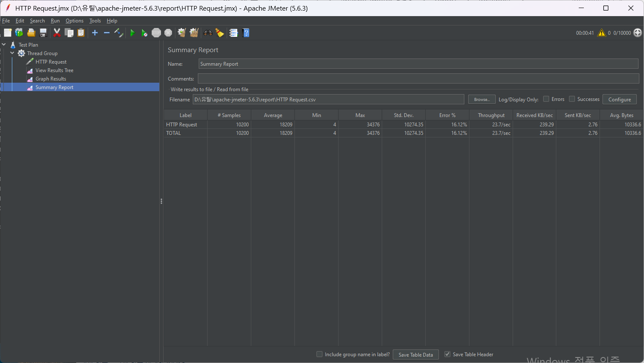
Task: Open Search with binoculars icon
Action: tap(208, 33)
